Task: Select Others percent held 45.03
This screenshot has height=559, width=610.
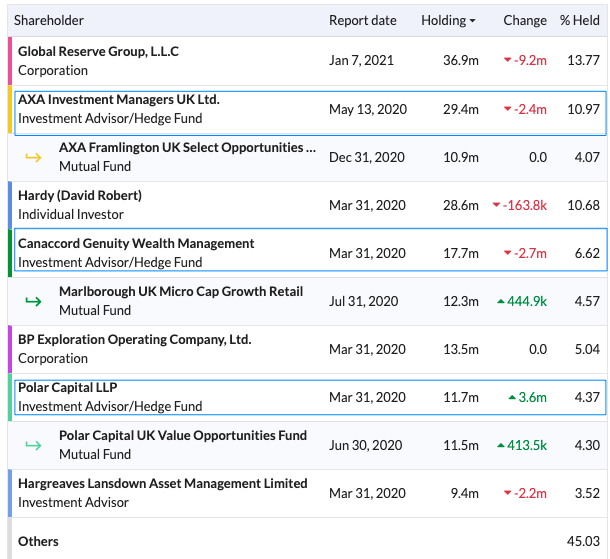Action: click(x=583, y=541)
